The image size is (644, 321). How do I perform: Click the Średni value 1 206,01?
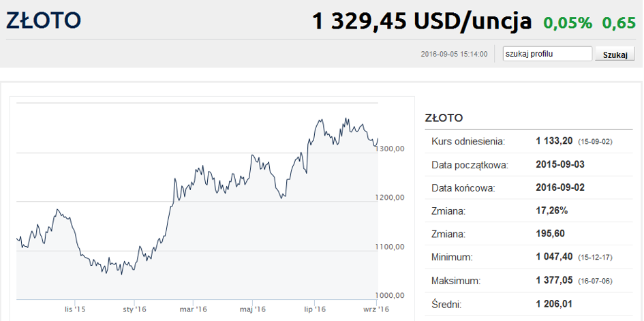tap(554, 304)
